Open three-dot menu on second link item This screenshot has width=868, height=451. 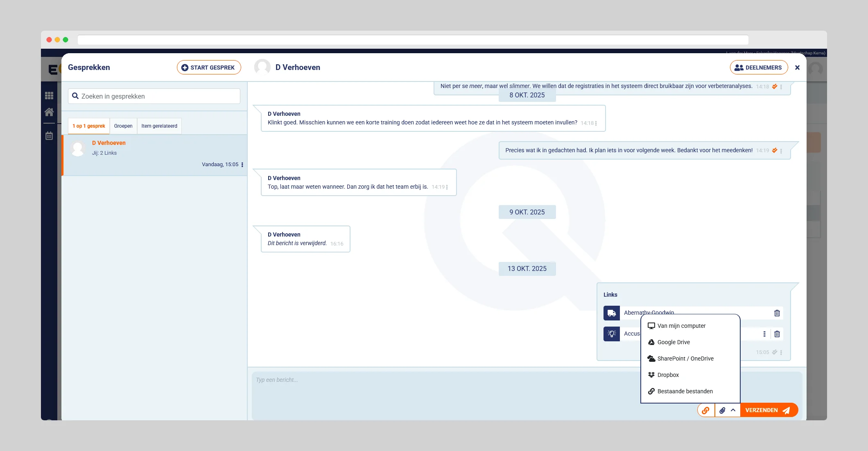764,334
